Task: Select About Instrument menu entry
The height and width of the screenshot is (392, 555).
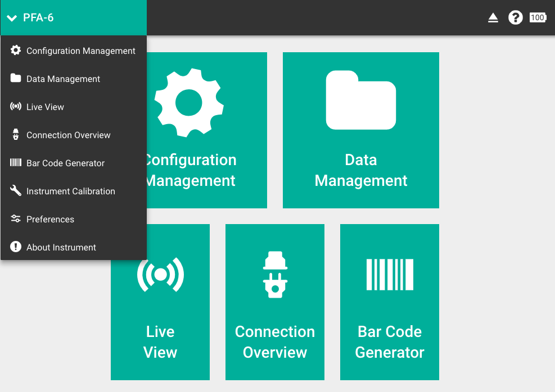Action: tap(61, 247)
